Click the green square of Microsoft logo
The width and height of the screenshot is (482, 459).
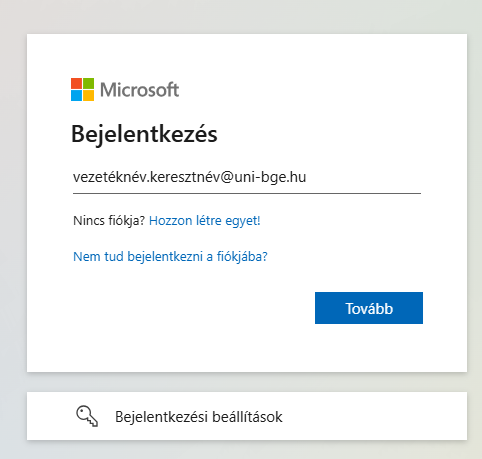click(x=88, y=83)
